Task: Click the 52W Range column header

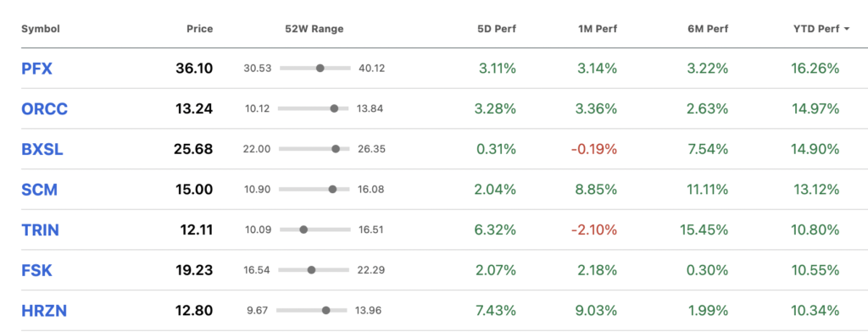Action: tap(314, 29)
